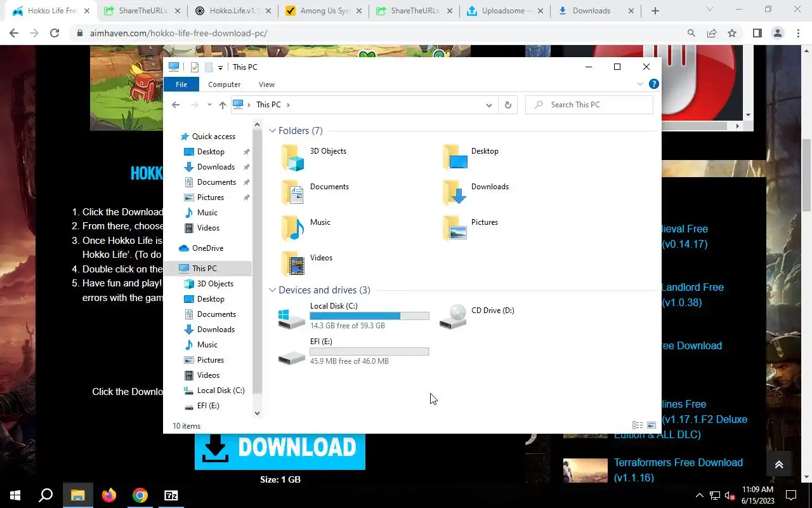Bookmark this page with the star icon

[x=732, y=33]
